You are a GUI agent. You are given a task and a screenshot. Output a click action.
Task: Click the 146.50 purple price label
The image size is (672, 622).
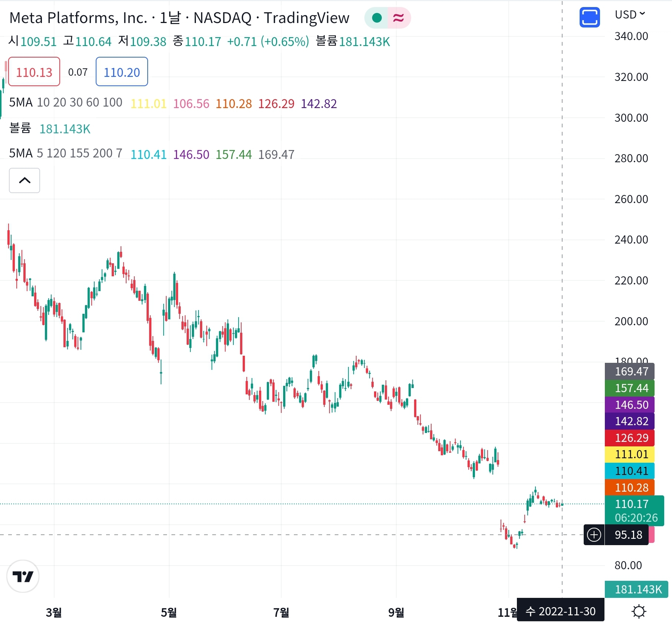click(x=629, y=405)
